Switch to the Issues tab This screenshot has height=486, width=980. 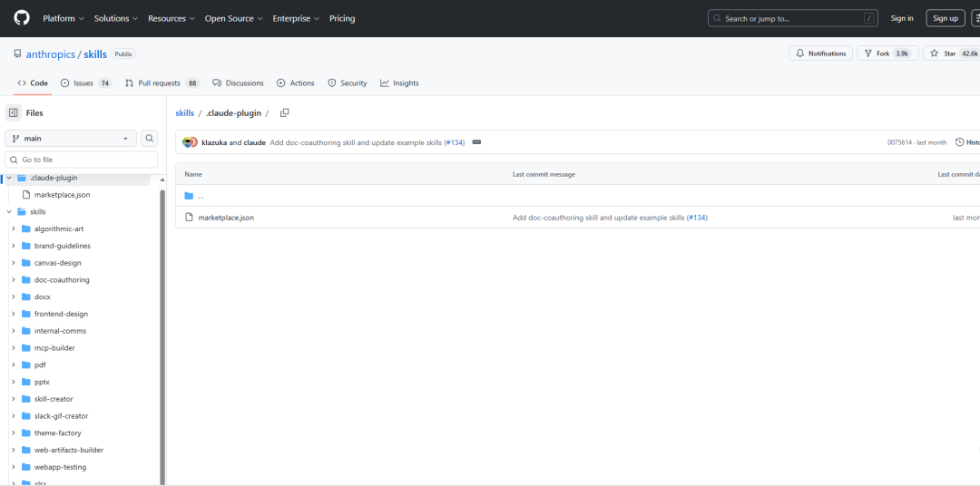86,83
